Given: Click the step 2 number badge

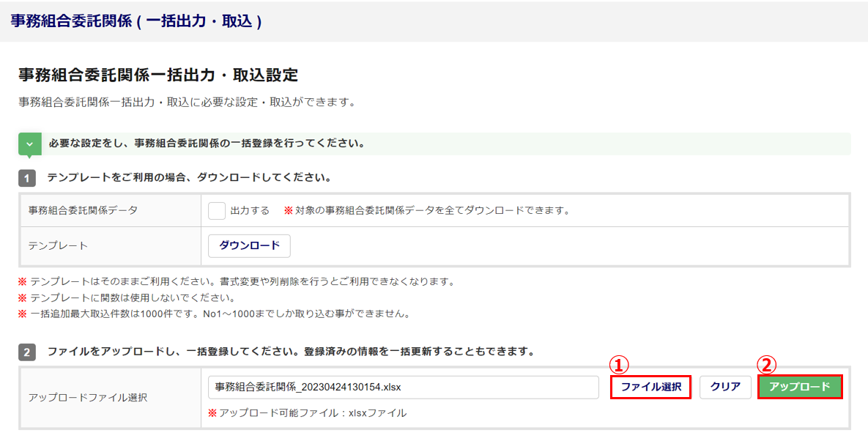Looking at the screenshot, I should [x=27, y=352].
